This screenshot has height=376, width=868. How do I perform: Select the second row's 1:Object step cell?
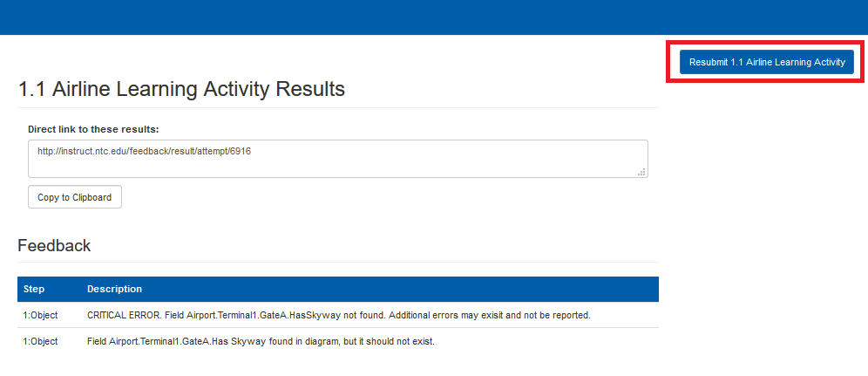point(40,341)
